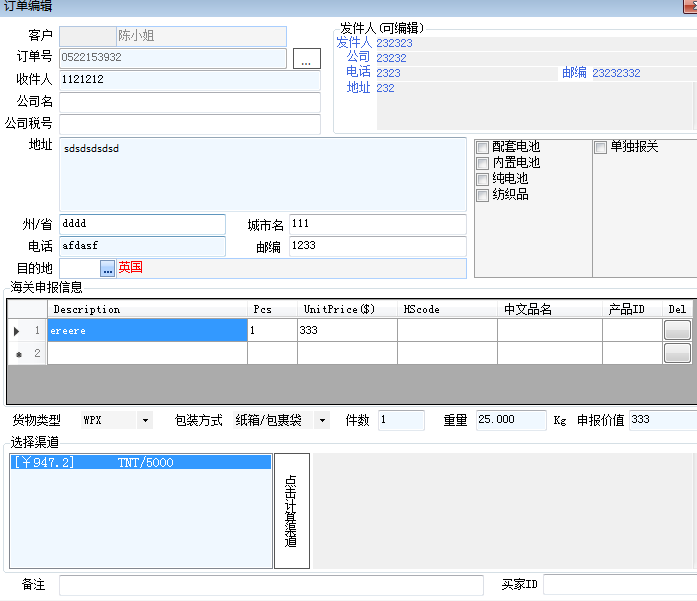Toggle the 内置电池 checkbox

pos(483,163)
